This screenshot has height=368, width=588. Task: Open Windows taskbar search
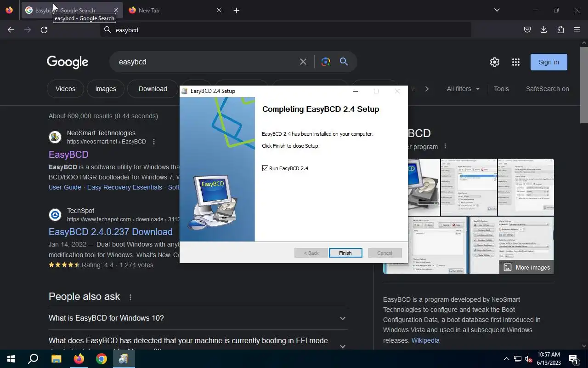coord(33,359)
